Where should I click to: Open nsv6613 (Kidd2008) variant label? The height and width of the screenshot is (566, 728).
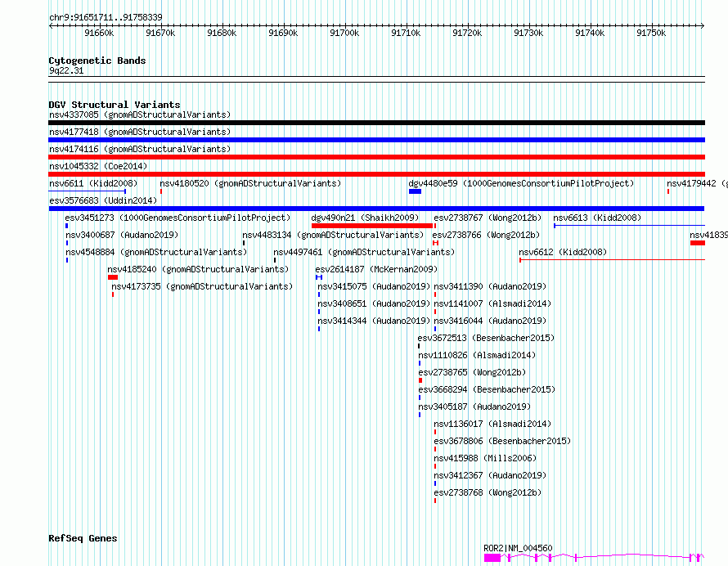click(597, 218)
